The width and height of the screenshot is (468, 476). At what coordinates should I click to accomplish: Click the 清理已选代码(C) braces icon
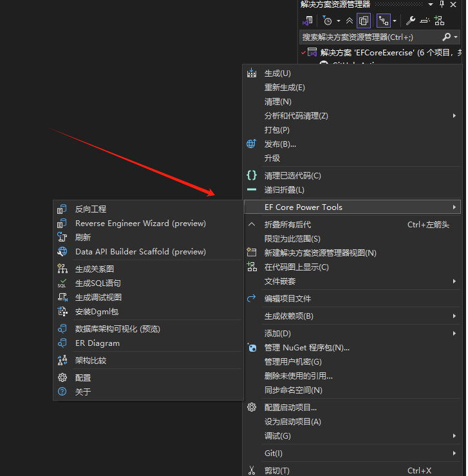252,175
